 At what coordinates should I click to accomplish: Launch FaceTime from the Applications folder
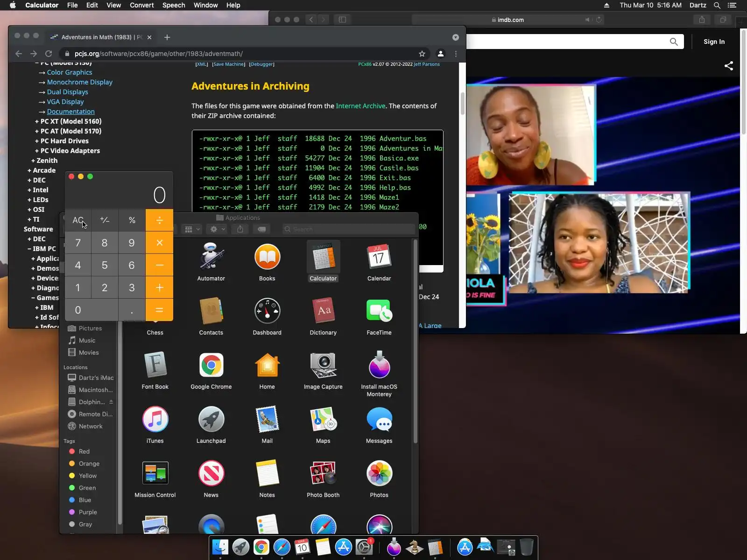[379, 311]
